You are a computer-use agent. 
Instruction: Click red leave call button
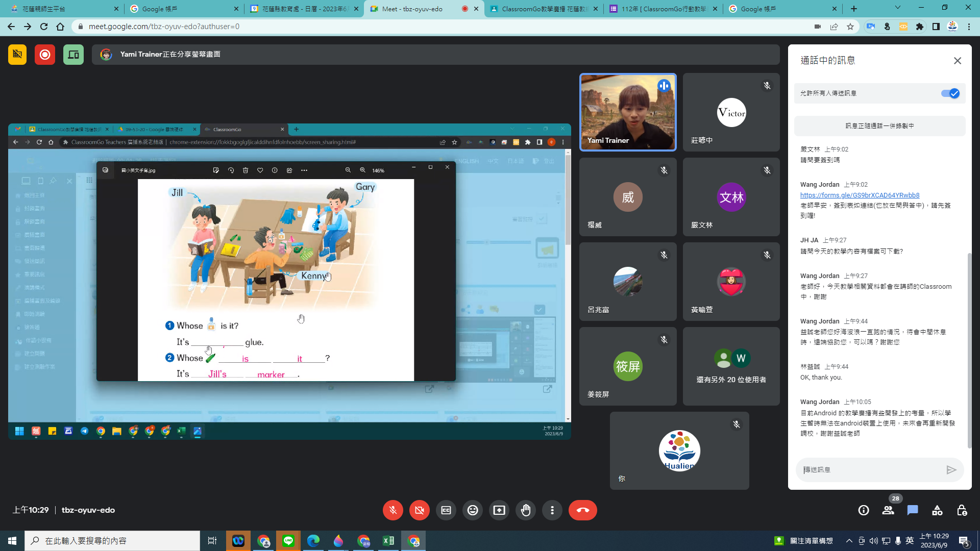point(583,510)
